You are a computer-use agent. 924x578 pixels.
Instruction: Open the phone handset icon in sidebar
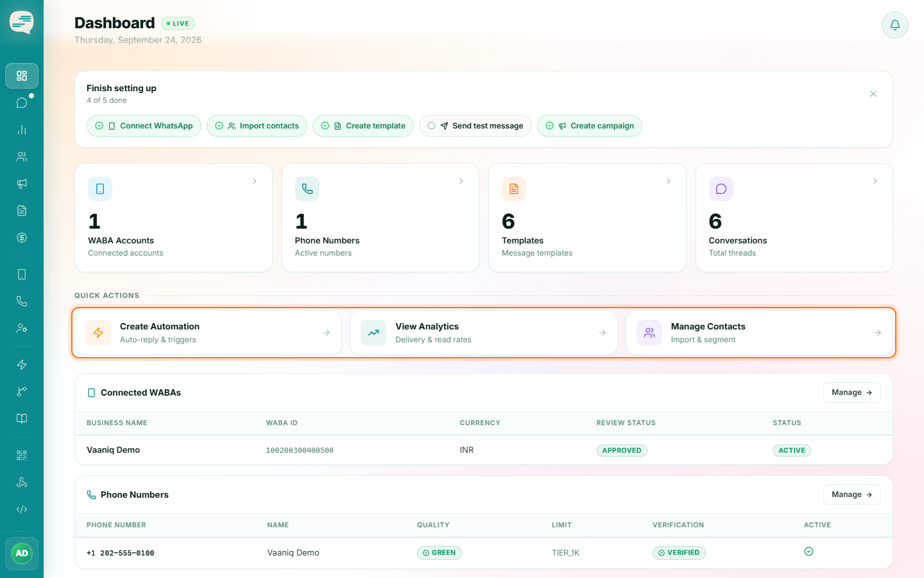pos(22,301)
